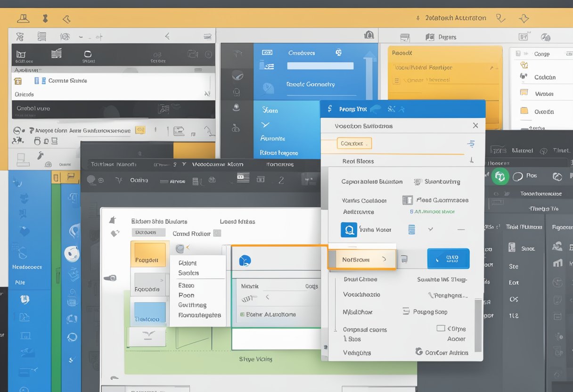
Task: Switch to the Red Blocks section tab
Action: (358, 161)
